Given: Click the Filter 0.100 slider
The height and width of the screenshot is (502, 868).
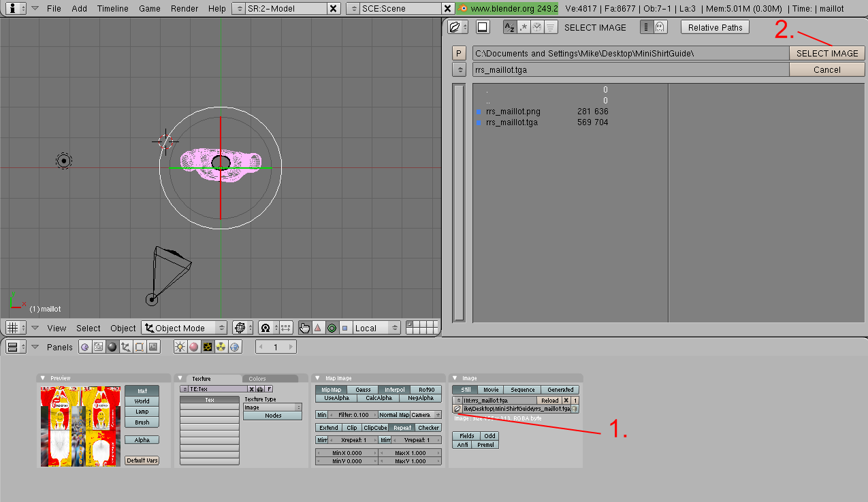Looking at the screenshot, I should 352,415.
